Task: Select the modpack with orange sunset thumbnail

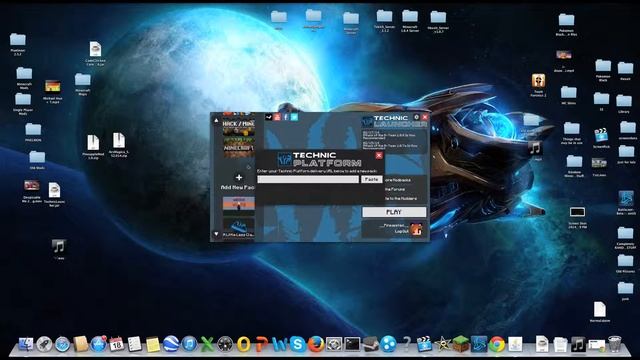Action: point(239,205)
